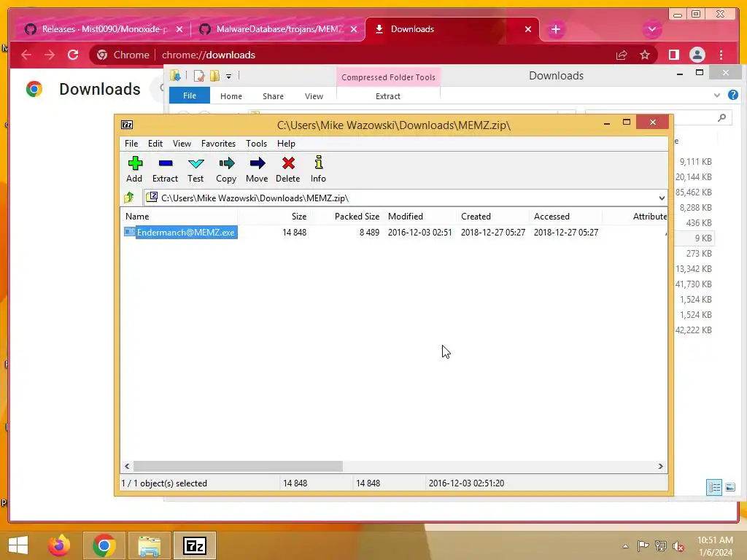
Task: Open the Action Center flag icon
Action: coord(643,546)
